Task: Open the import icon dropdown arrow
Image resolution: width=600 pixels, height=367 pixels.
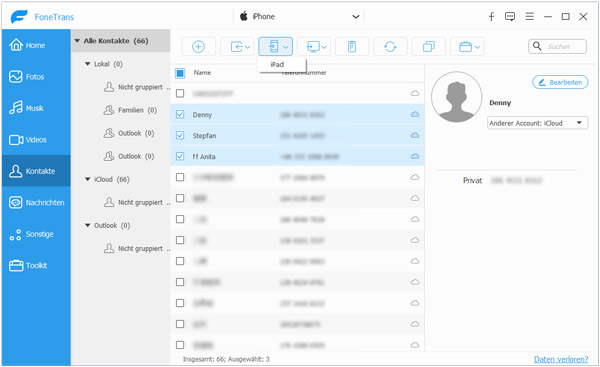Action: 248,47
